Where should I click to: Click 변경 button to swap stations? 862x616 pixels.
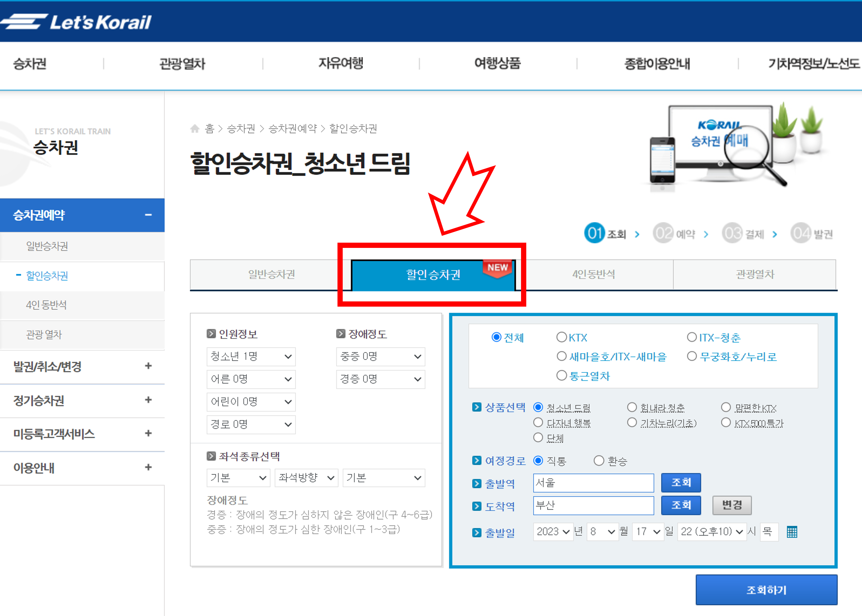[731, 505]
